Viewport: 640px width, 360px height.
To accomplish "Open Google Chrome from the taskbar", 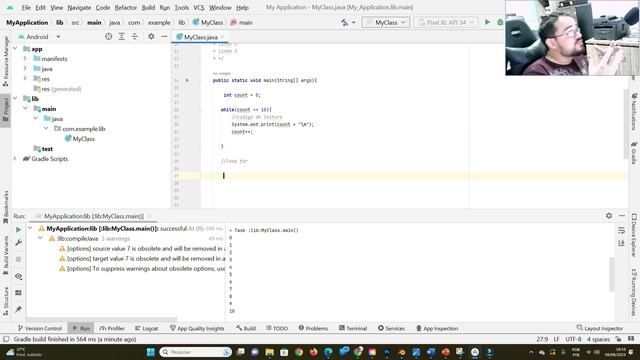I will point(299,352).
